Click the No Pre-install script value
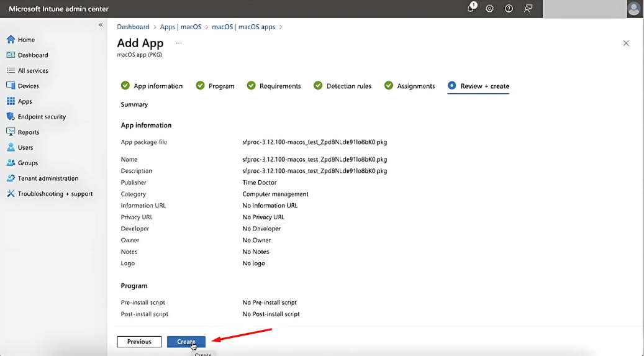Image resolution: width=644 pixels, height=356 pixels. 270,303
